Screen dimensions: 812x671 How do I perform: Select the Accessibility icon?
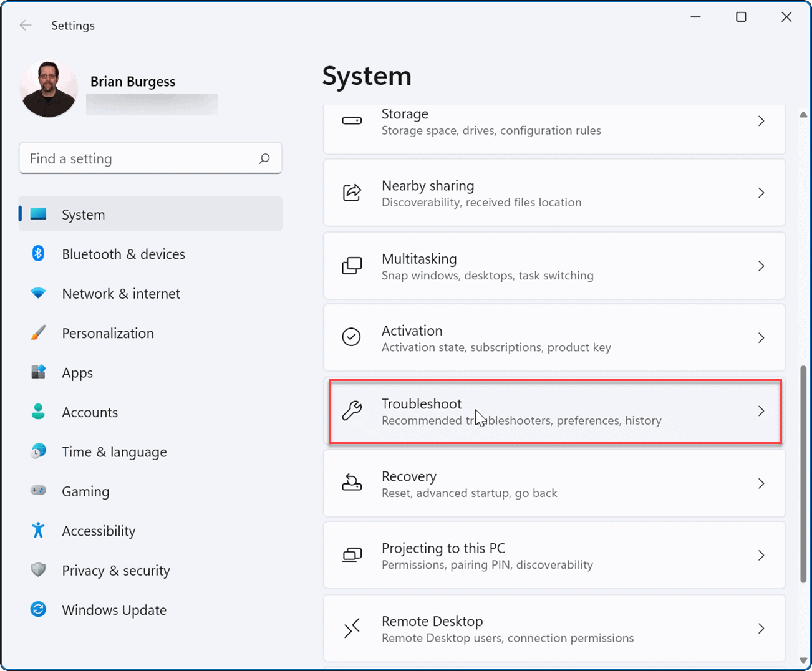point(38,531)
